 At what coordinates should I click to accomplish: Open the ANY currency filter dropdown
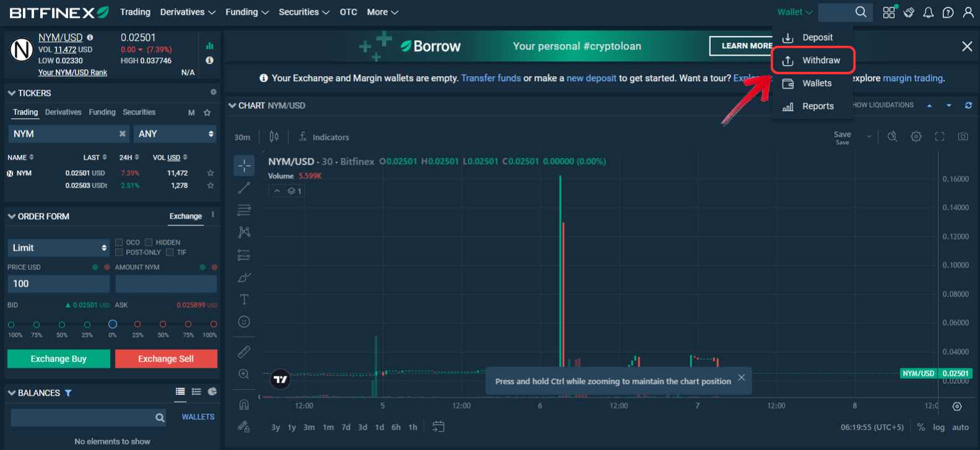[175, 134]
